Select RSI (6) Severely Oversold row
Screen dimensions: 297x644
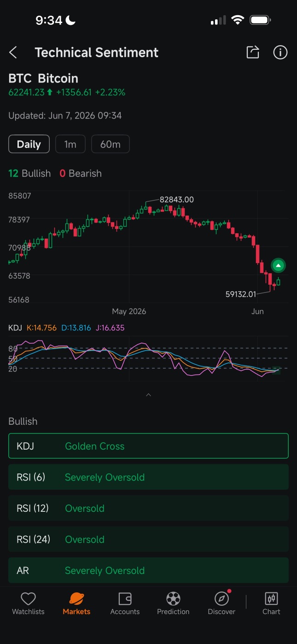point(148,477)
